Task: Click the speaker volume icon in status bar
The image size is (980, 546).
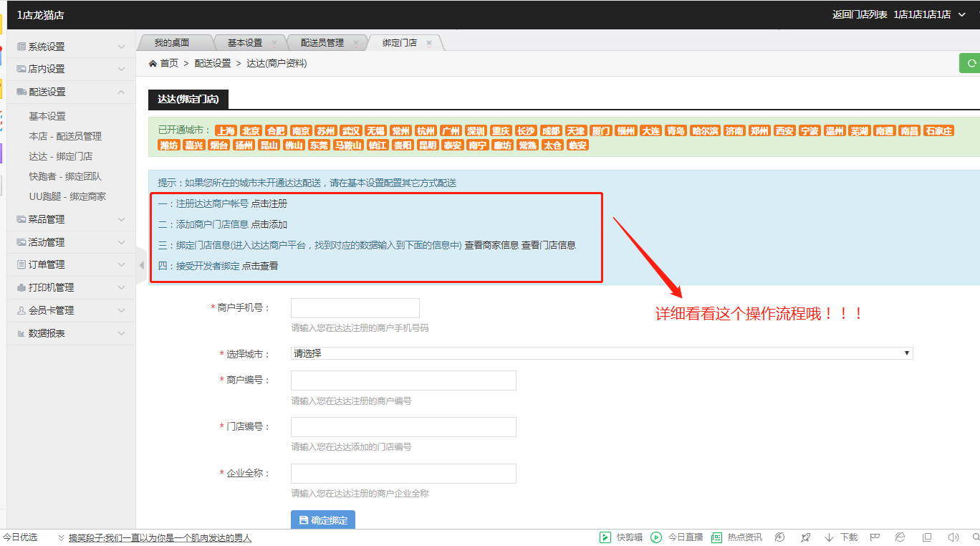Action: (x=953, y=537)
